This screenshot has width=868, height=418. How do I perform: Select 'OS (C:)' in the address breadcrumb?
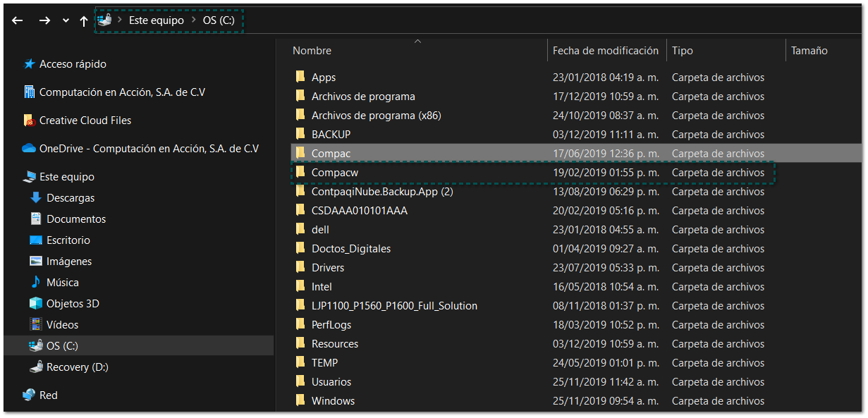click(x=219, y=20)
